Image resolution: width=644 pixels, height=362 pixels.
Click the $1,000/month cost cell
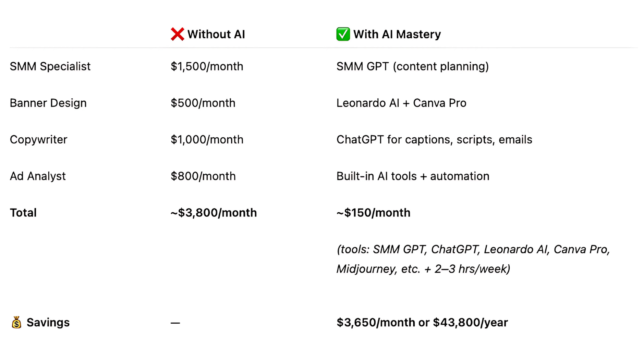207,140
